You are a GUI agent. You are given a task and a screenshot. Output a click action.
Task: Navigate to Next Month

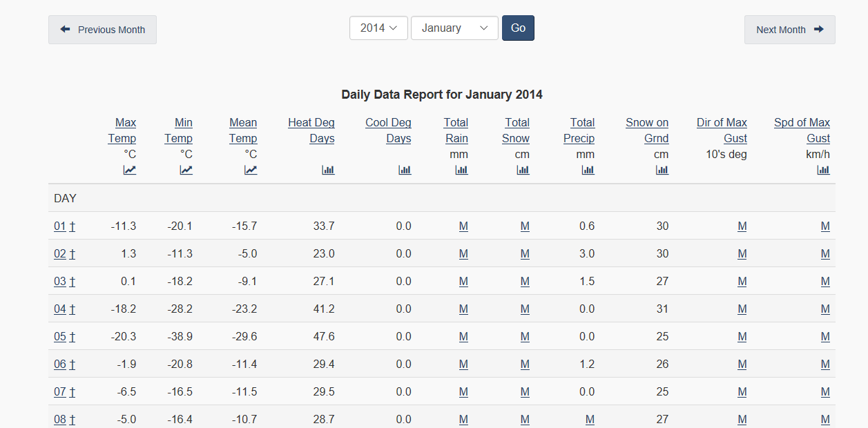(x=789, y=30)
